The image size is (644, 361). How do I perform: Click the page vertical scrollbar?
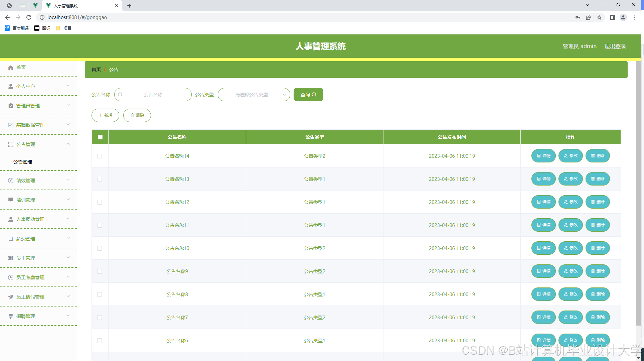pos(638,194)
